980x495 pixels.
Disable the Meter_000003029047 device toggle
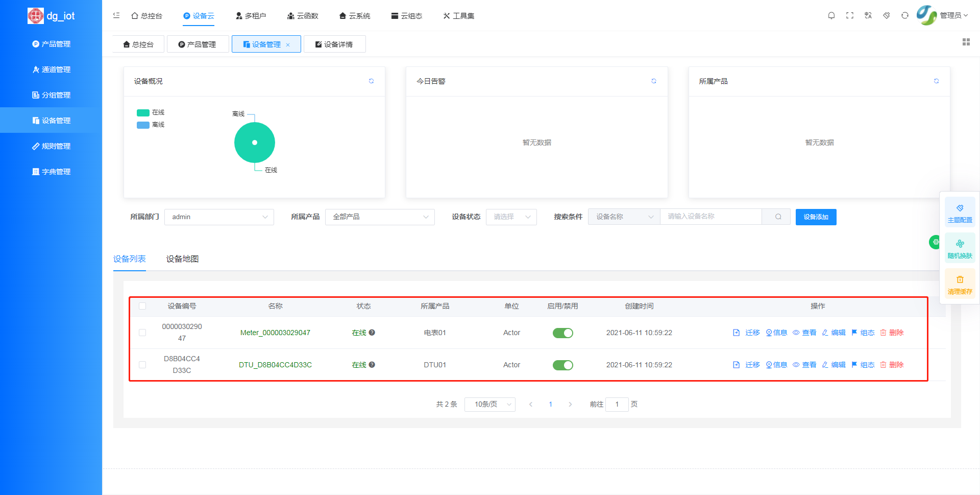click(x=563, y=333)
